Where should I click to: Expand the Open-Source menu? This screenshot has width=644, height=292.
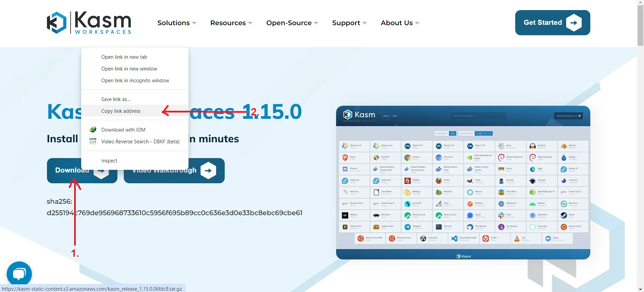tap(292, 23)
